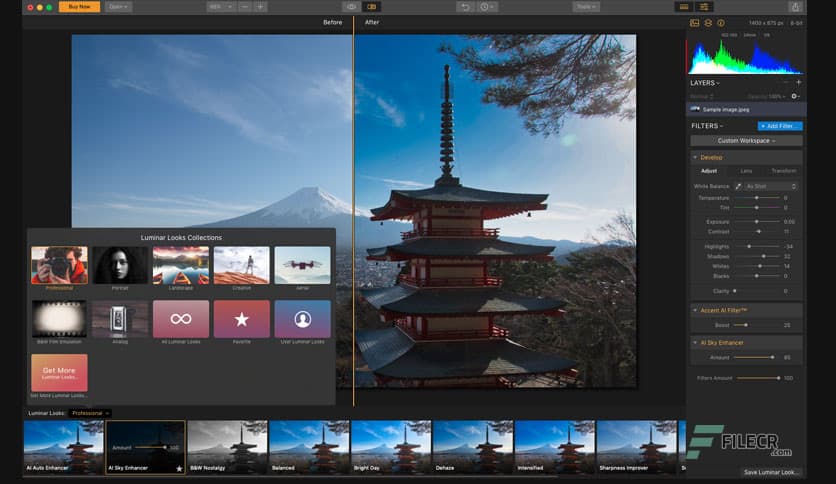Switch to the Transform tab
Image resolution: width=836 pixels, height=484 pixels.
783,171
